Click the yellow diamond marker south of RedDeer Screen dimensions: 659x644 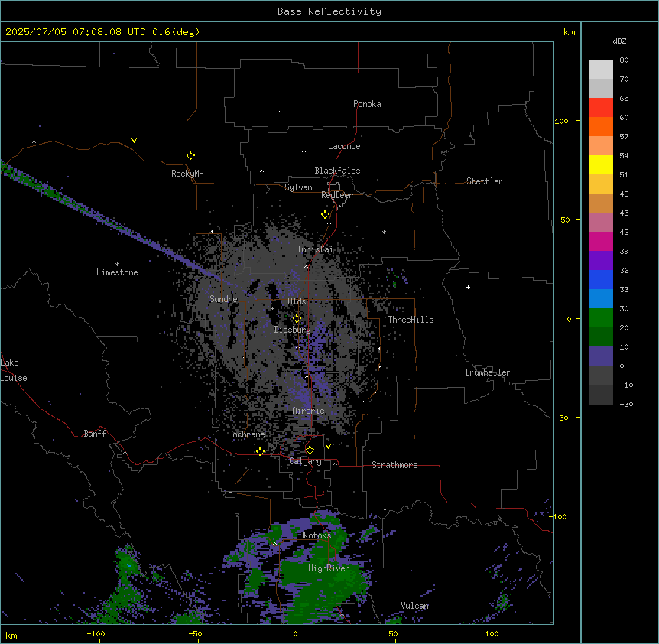click(325, 215)
